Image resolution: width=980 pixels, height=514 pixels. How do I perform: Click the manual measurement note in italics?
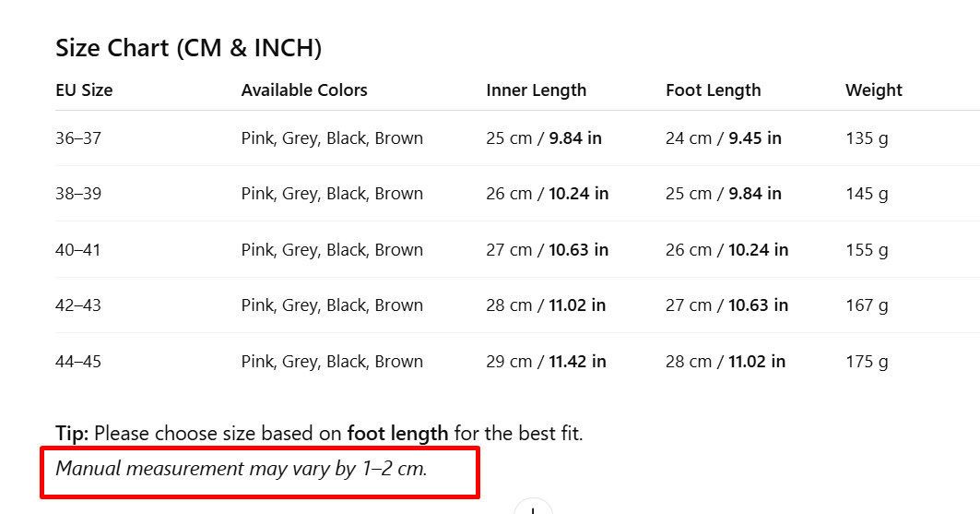(x=242, y=469)
